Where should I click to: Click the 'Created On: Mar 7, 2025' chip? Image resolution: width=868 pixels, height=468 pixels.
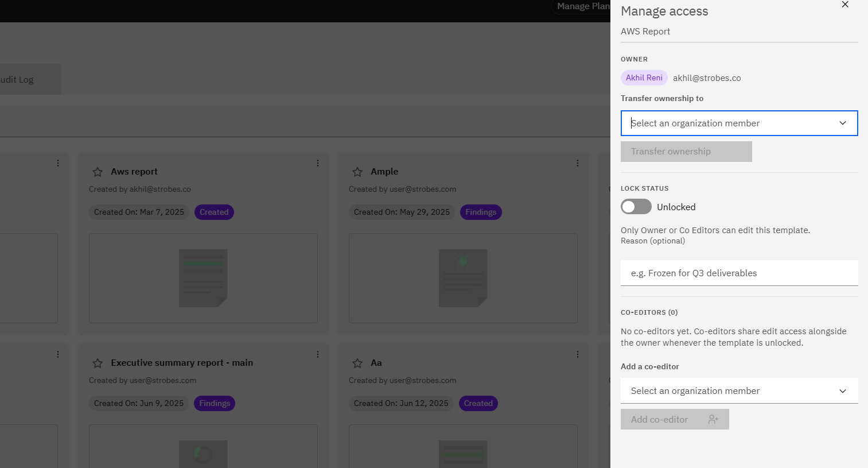[x=139, y=212]
